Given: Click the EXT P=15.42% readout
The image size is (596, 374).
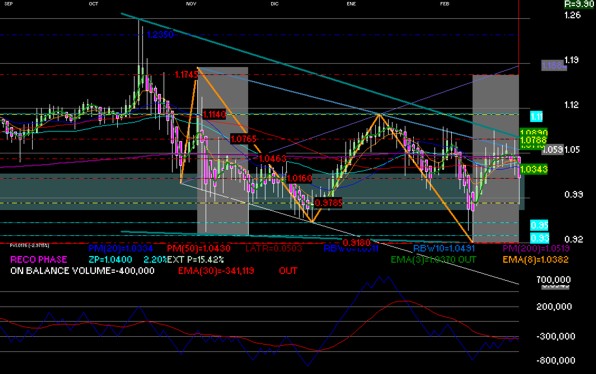Looking at the screenshot, I should pyautogui.click(x=195, y=260).
